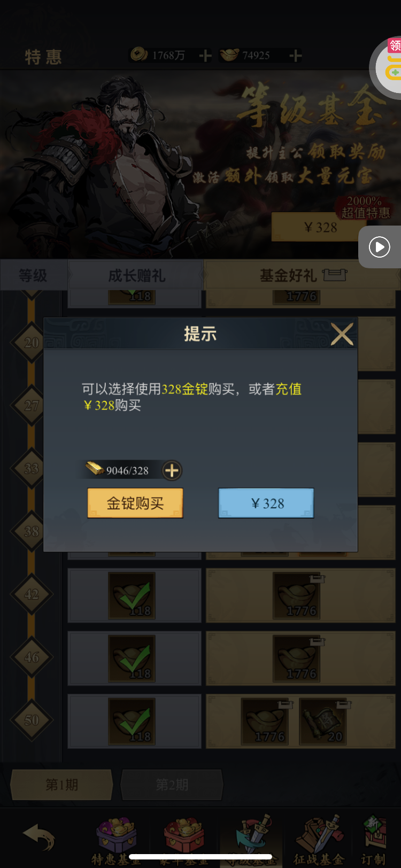The image size is (401, 868).
Task: Tap the level 46 fund 1776 reward
Action: point(296,658)
